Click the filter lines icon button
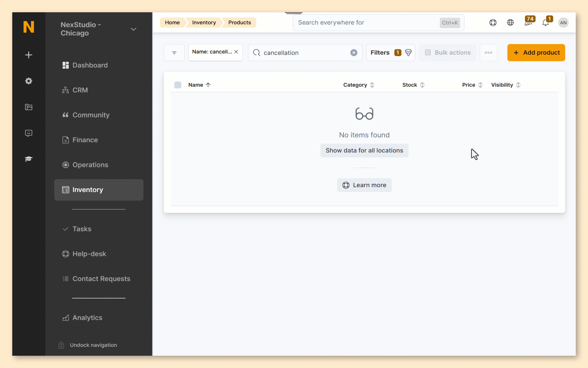 [174, 53]
